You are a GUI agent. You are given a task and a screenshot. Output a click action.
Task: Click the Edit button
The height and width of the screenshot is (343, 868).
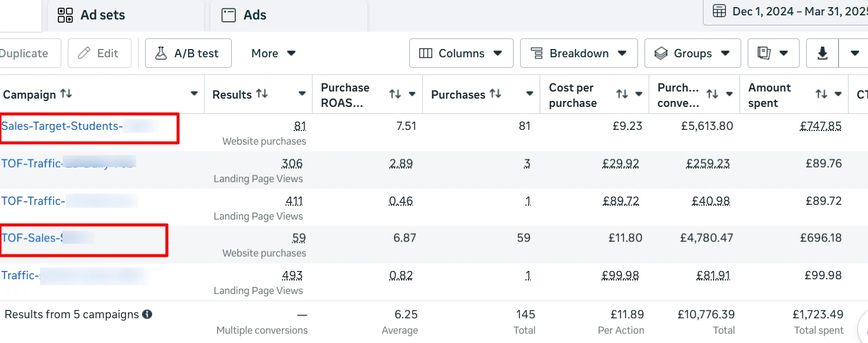[100, 53]
